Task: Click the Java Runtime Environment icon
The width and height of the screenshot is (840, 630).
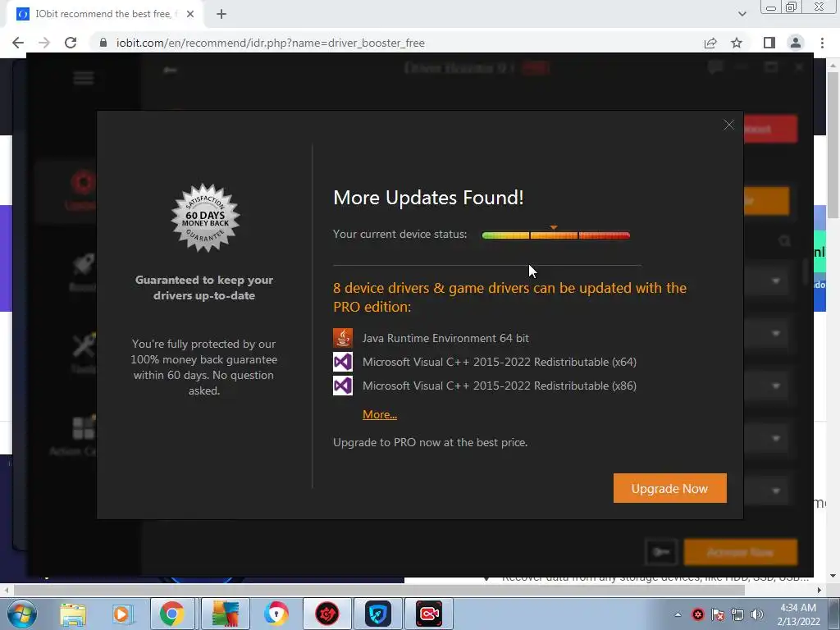Action: click(343, 338)
